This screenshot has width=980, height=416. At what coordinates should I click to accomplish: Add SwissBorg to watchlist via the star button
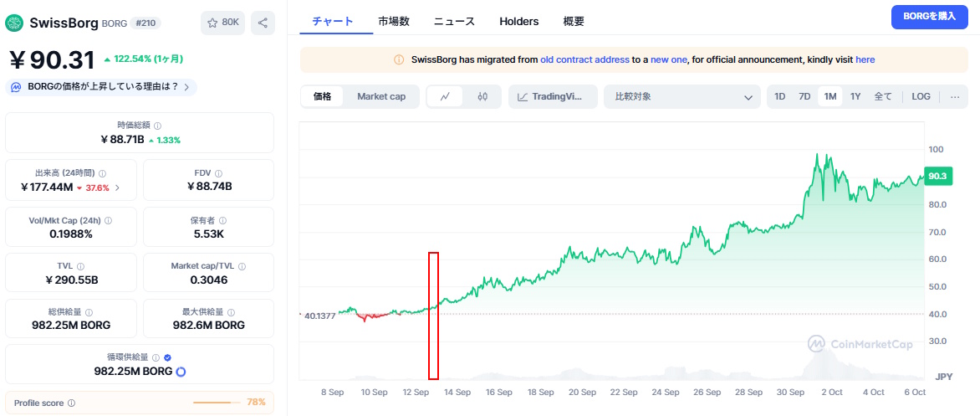click(x=222, y=23)
